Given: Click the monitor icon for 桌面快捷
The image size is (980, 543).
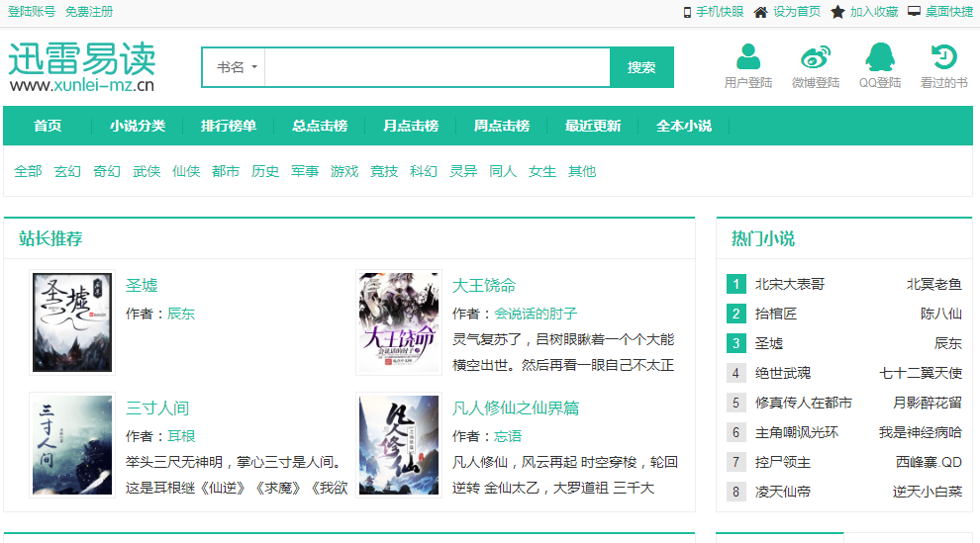Looking at the screenshot, I should pyautogui.click(x=914, y=11).
